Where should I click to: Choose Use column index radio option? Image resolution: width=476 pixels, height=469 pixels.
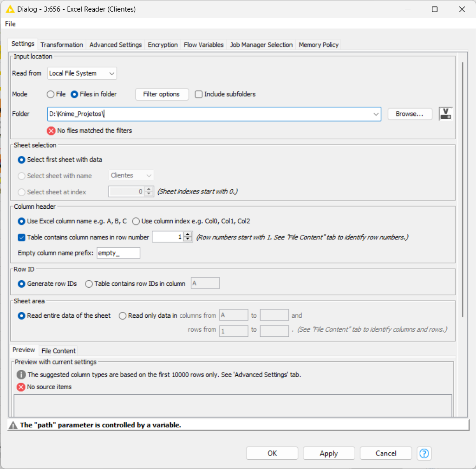tap(136, 221)
